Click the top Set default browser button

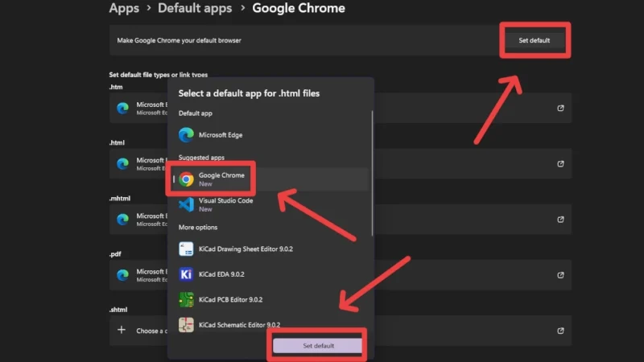tap(534, 40)
